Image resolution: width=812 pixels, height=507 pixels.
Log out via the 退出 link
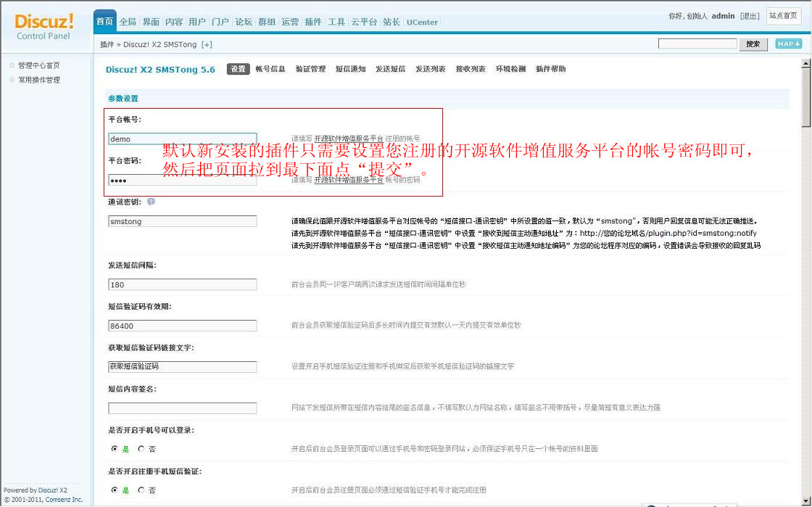pos(750,16)
